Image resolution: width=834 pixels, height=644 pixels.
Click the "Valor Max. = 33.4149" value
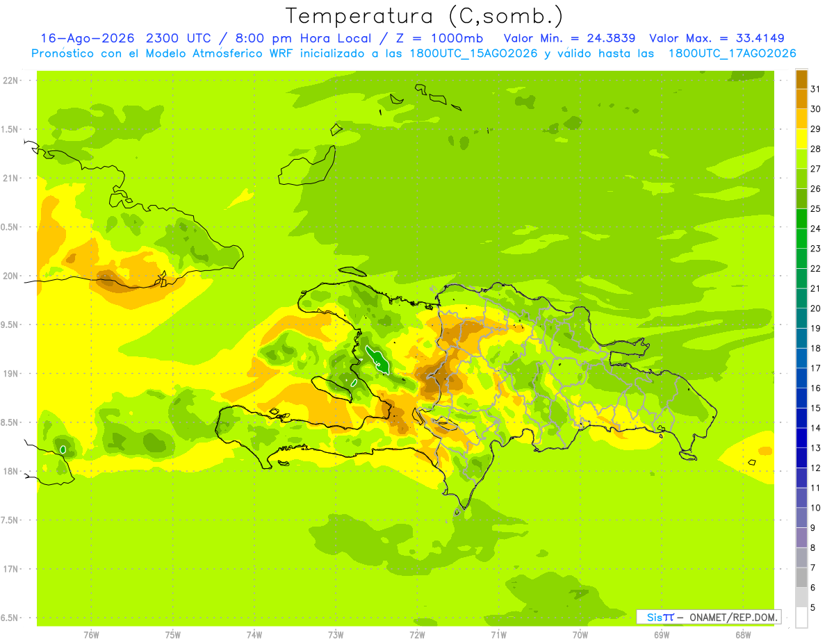point(717,38)
